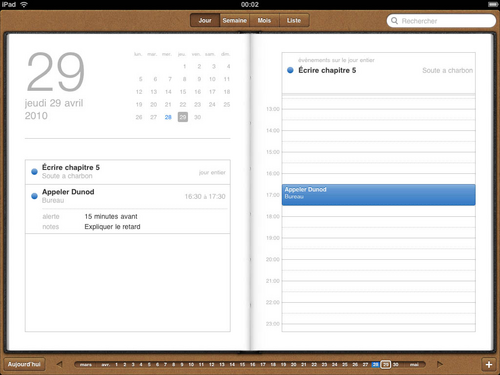500x375 pixels.
Task: Tap the Wi-Fi status icon
Action: pyautogui.click(x=24, y=4)
